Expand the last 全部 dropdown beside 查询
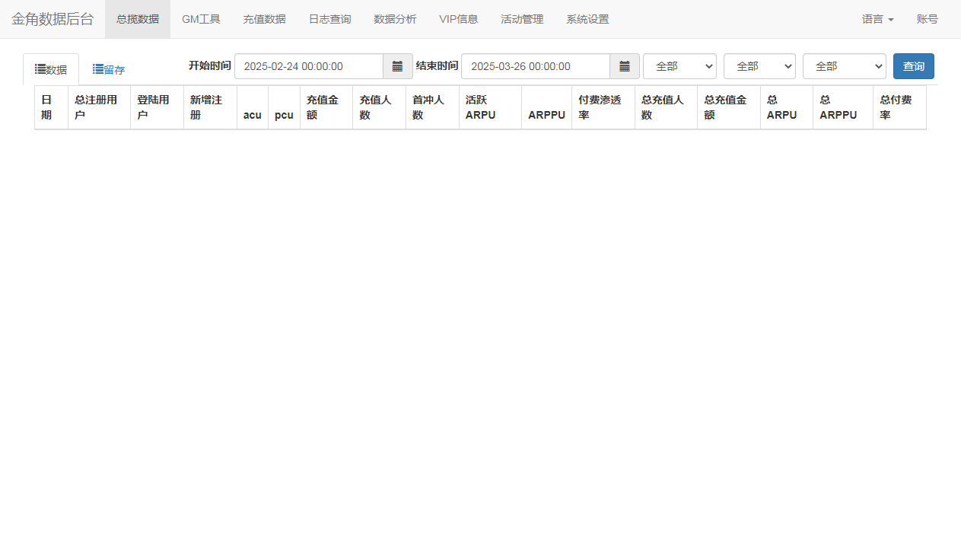The image size is (961, 560). [x=845, y=66]
